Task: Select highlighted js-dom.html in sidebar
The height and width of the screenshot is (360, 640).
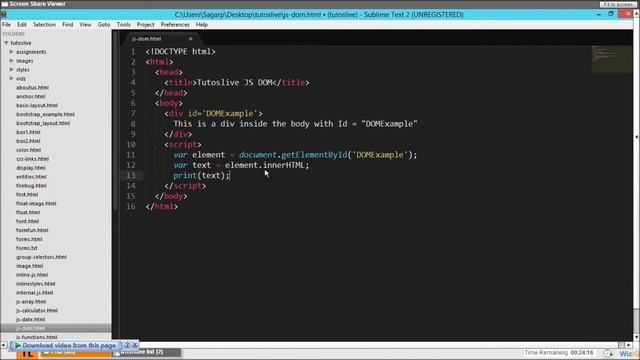Action: click(56, 328)
